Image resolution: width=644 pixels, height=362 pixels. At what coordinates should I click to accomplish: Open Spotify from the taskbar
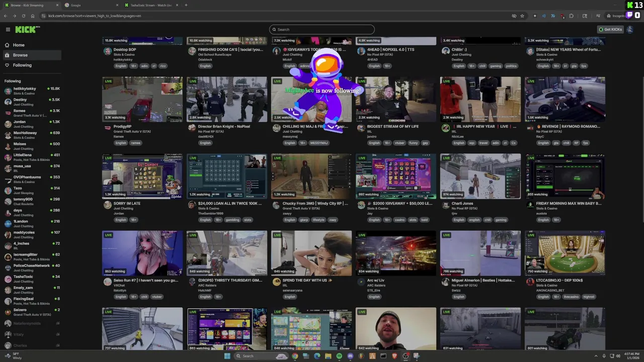339,356
